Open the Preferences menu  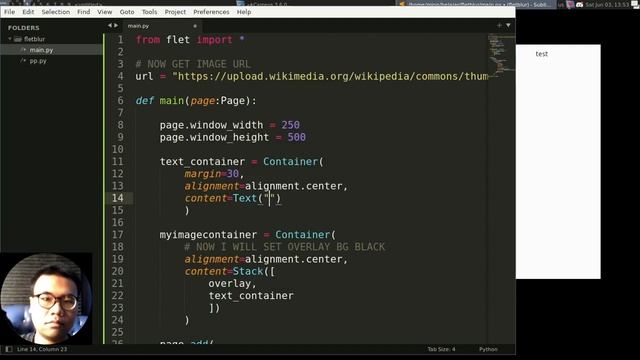coord(211,12)
